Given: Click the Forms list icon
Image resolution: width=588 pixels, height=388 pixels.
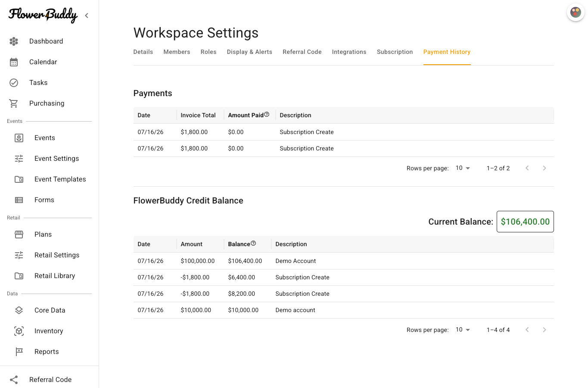Looking at the screenshot, I should [x=19, y=200].
